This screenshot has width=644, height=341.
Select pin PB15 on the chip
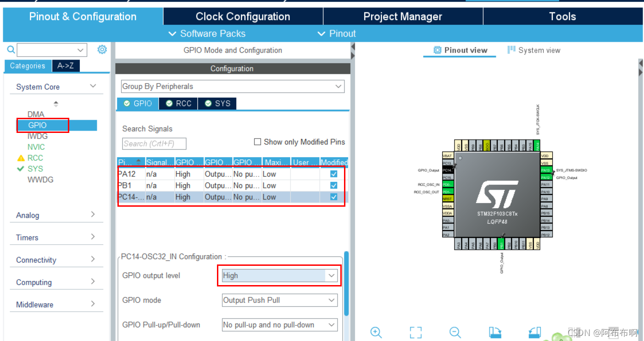coord(546,213)
